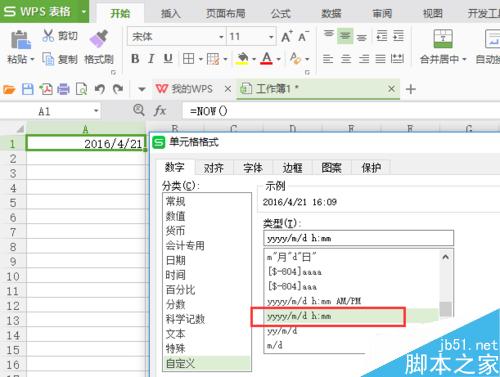
Task: Open font color dropdown arrow
Action: tap(278, 59)
